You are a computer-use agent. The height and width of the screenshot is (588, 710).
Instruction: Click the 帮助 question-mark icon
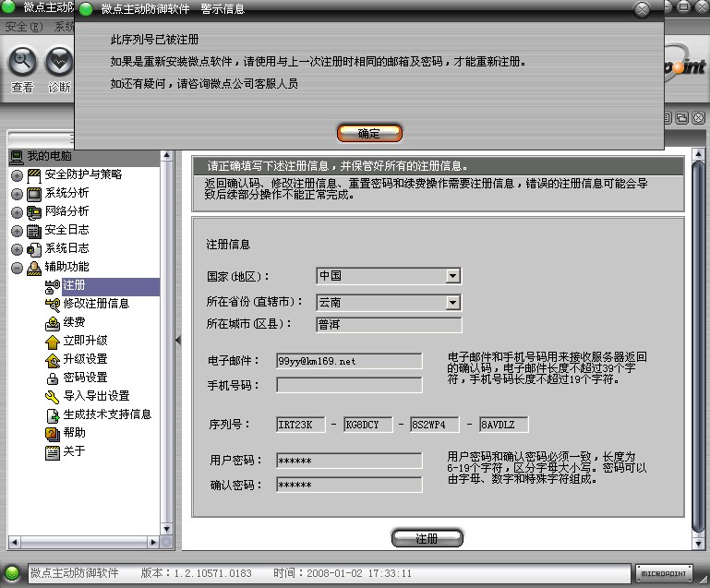coord(53,435)
